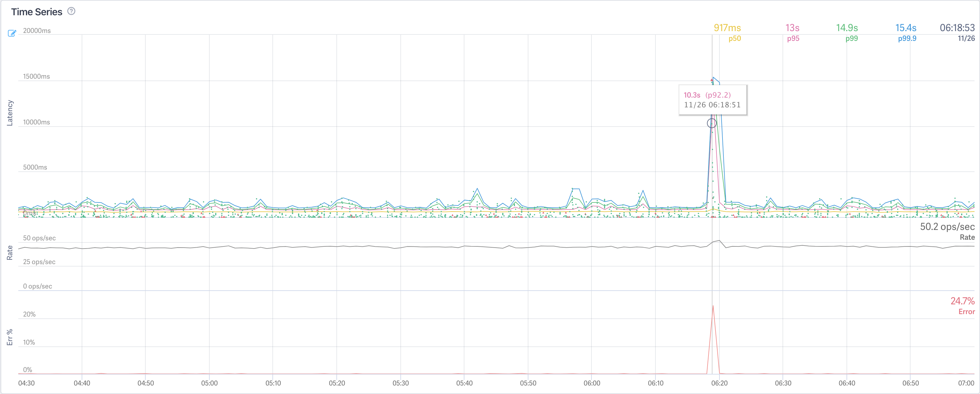Viewport: 980px width, 394px height.
Task: Click the 04:30 time axis label
Action: [x=26, y=383]
